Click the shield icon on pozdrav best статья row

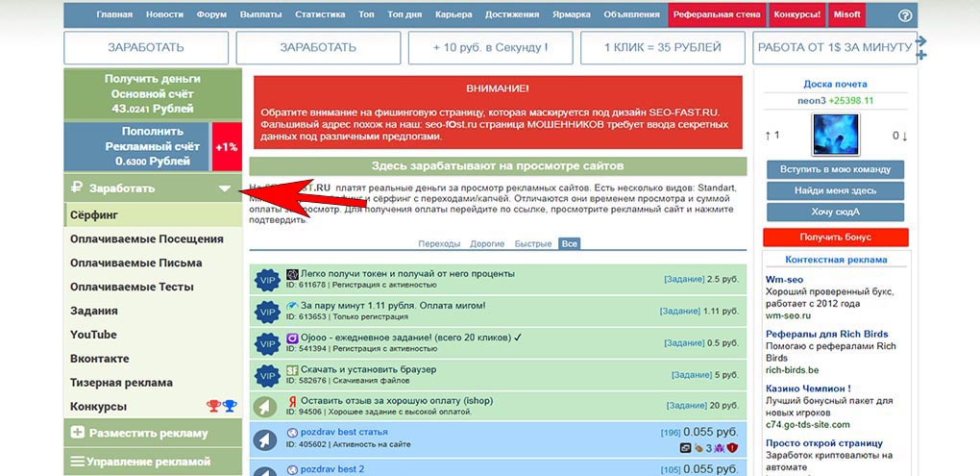(732, 447)
